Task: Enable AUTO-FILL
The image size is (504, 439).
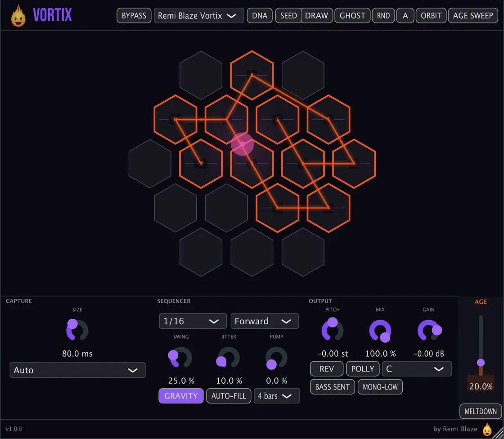Action: (x=229, y=396)
